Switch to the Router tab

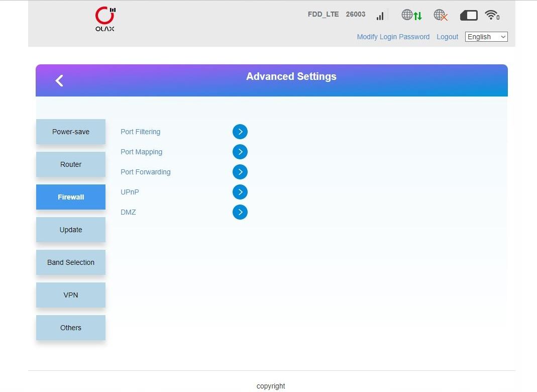[x=71, y=164]
